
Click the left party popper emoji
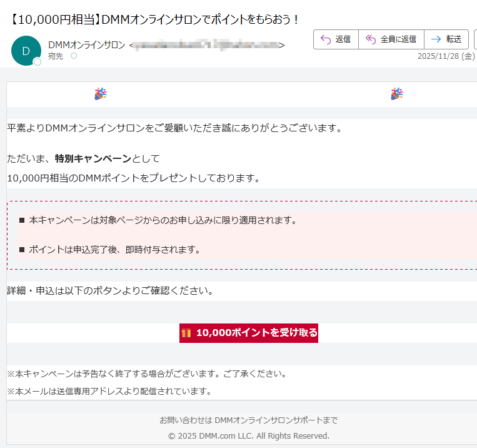coord(101,94)
